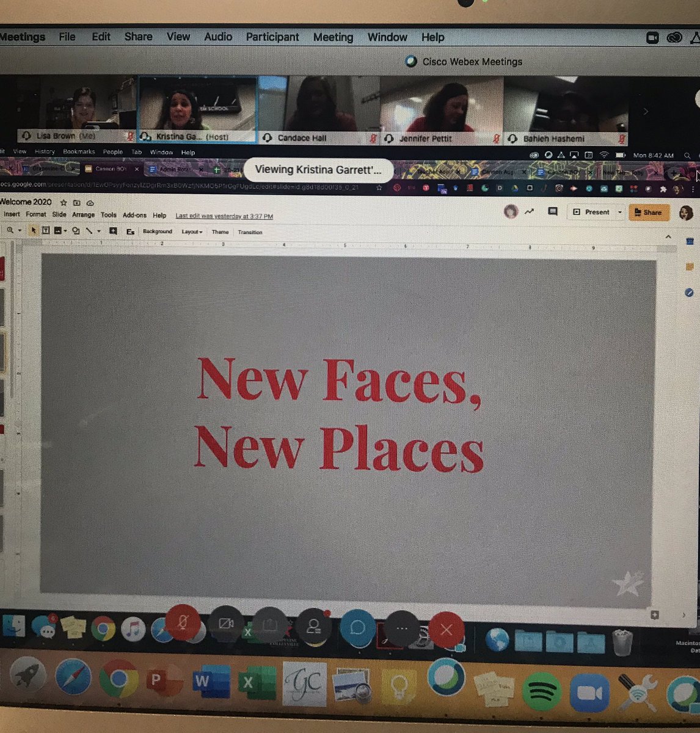Open the Slides Add-ons menu
This screenshot has width=700, height=733.
click(134, 216)
